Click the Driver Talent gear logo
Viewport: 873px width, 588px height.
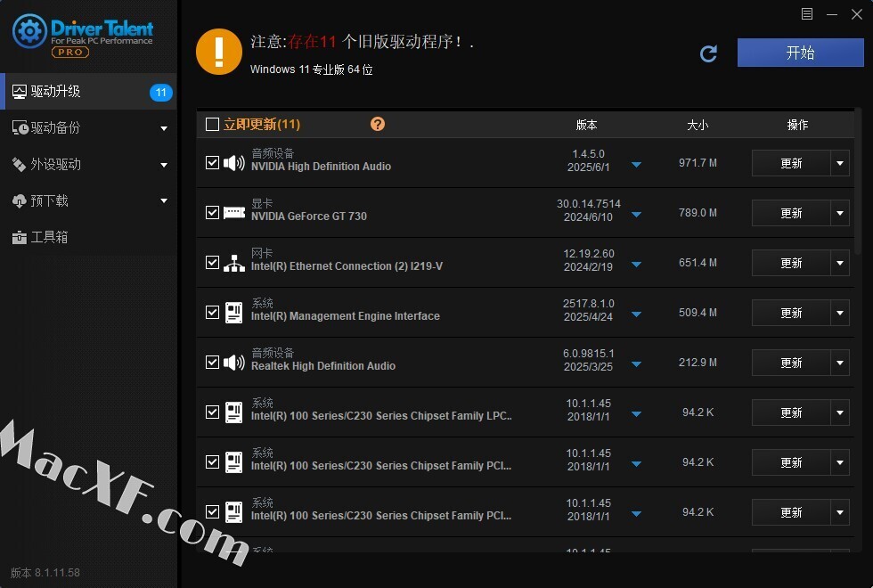coord(29,33)
